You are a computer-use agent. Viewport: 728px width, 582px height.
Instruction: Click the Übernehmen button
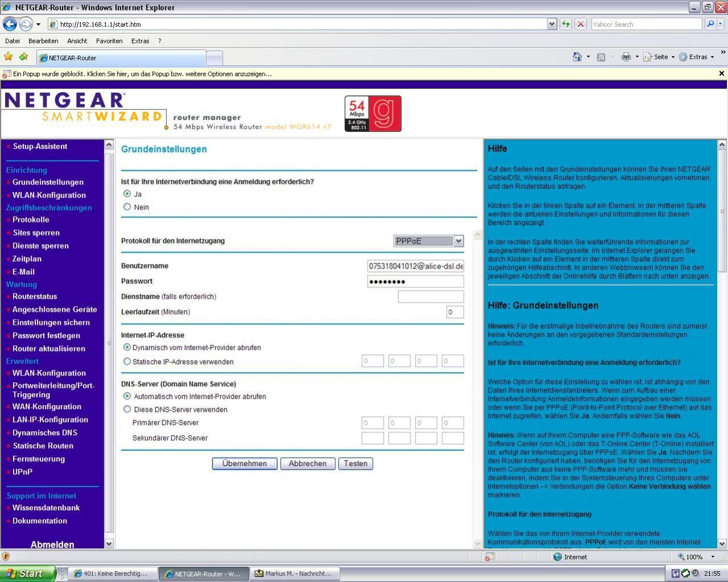point(245,464)
